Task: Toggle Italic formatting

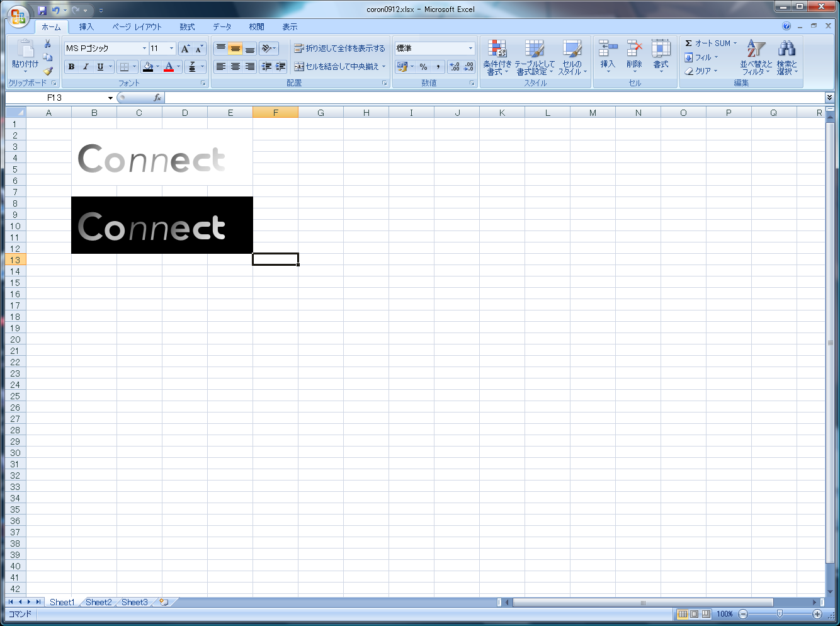Action: coord(86,67)
